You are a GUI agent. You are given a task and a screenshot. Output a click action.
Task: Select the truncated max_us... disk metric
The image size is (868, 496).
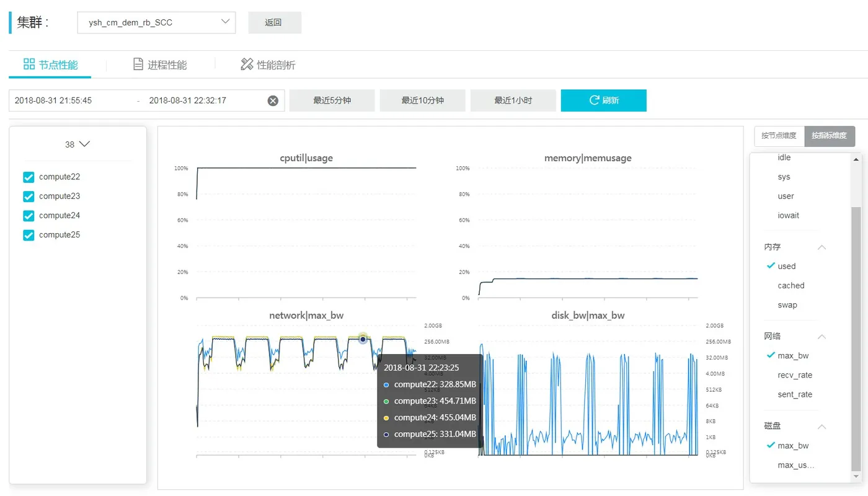click(x=795, y=464)
